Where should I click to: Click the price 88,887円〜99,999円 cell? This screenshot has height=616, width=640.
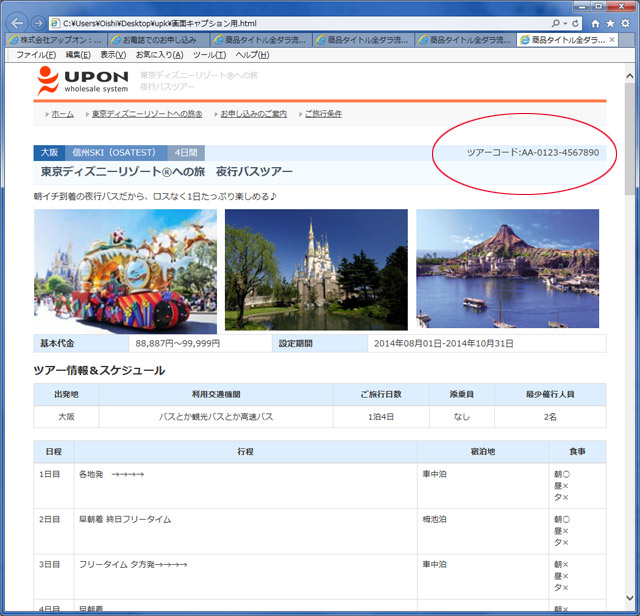200,343
